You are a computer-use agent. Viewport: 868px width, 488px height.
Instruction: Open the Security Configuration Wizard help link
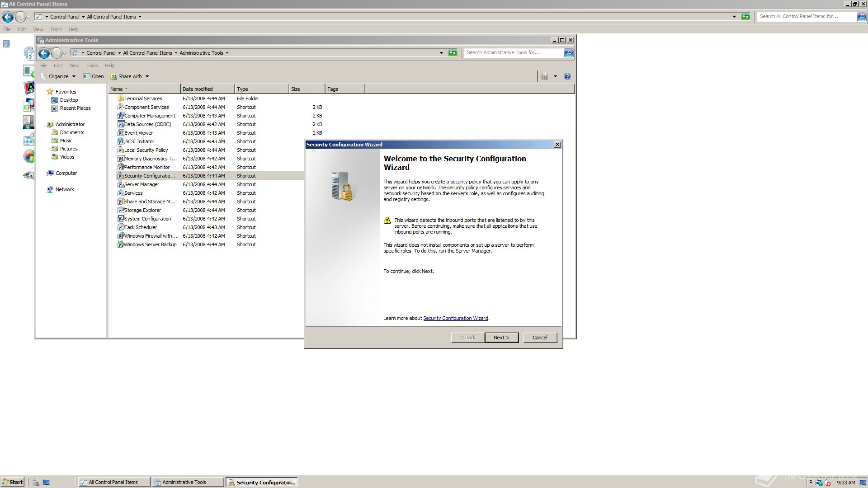pos(455,318)
